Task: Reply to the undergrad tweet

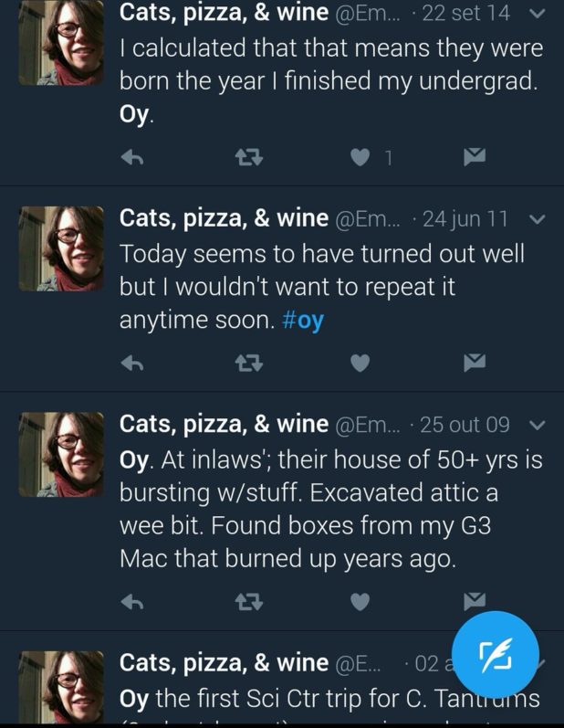Action: [x=133, y=158]
